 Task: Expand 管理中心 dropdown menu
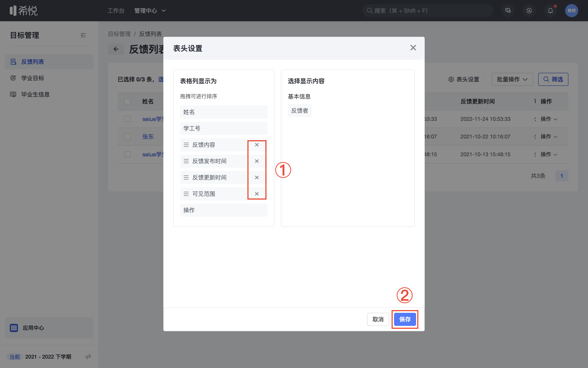[x=150, y=11]
